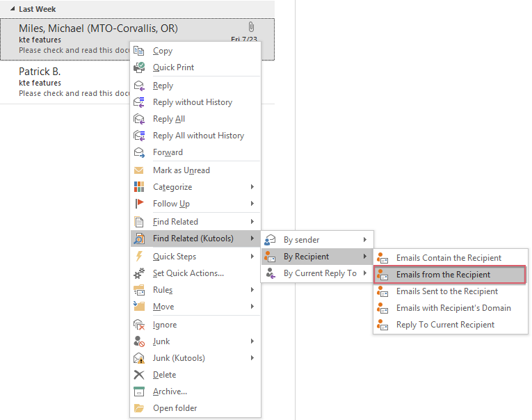Choose Set Quick Actions... entry
The width and height of the screenshot is (532, 420).
click(195, 273)
